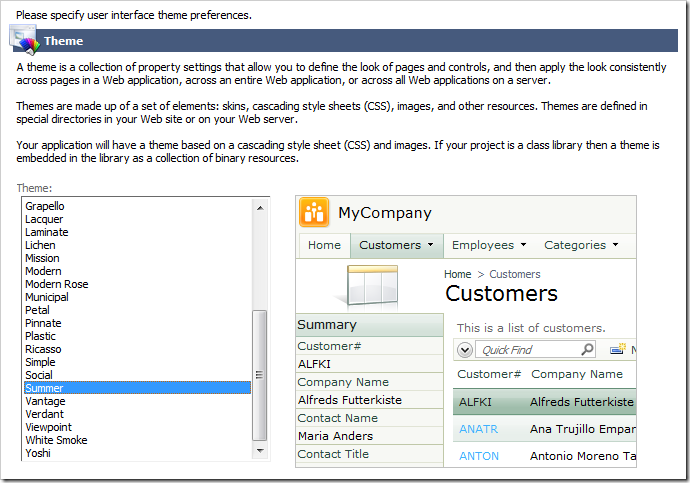Click into the Quick Find search field
The image size is (690, 483).
tap(529, 350)
